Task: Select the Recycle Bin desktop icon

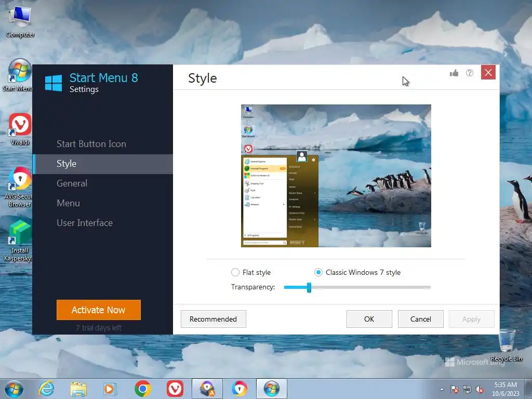Action: coord(507,345)
